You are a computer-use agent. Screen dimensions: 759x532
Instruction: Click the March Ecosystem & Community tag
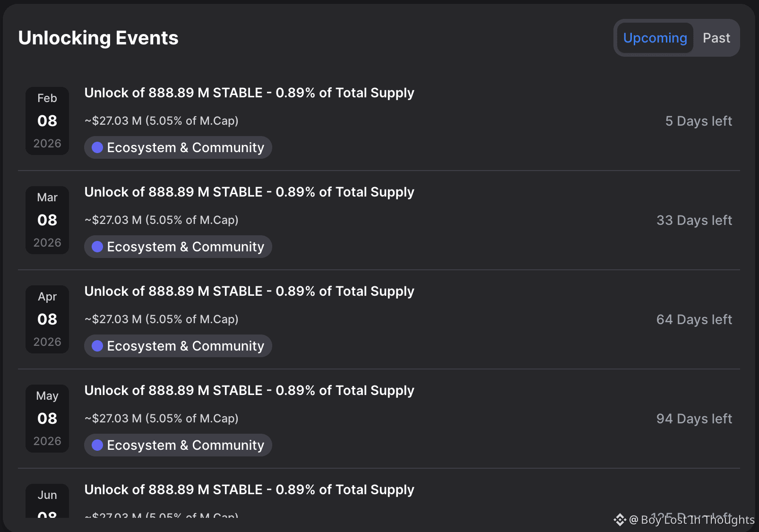178,247
